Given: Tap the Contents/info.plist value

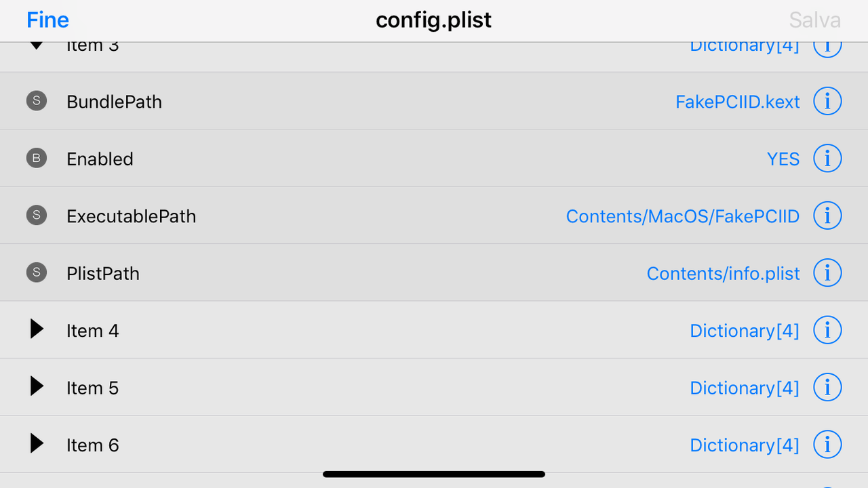Looking at the screenshot, I should [x=723, y=273].
